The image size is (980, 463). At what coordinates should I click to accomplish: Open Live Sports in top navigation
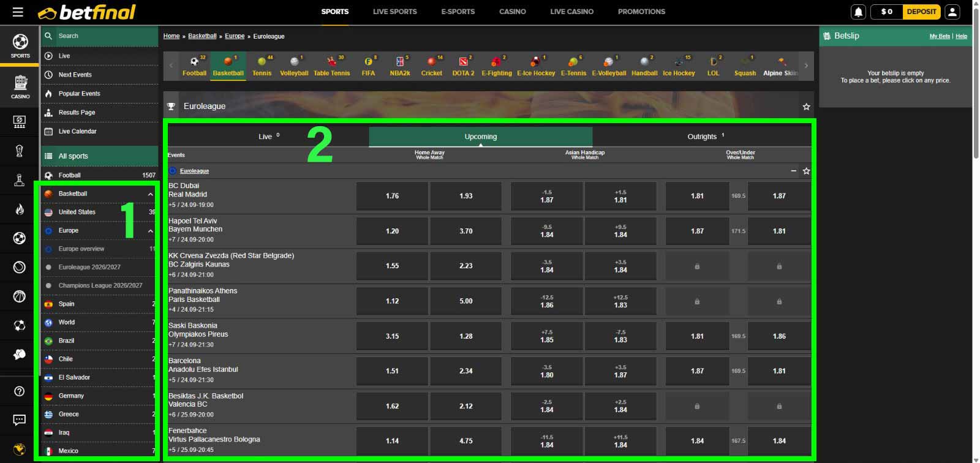tap(394, 12)
